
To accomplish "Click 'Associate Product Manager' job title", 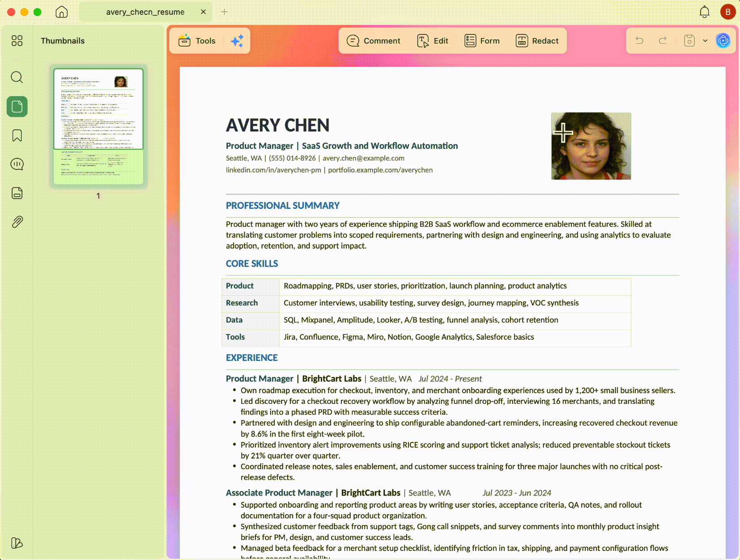I will pos(279,493).
